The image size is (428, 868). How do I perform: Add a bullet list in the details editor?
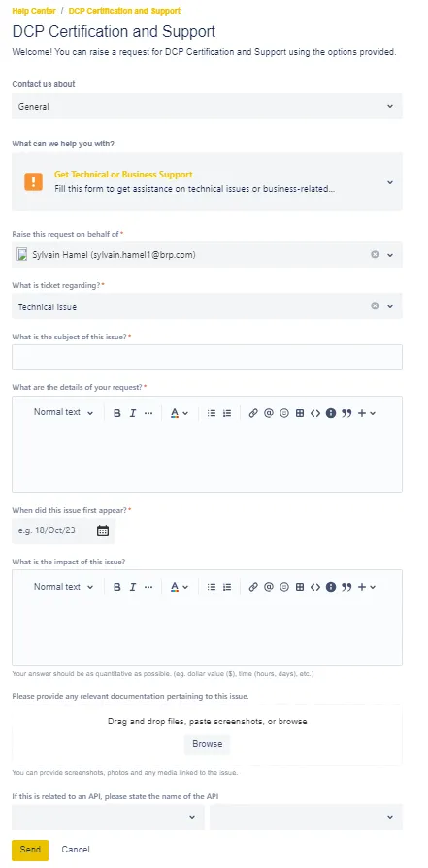coord(211,413)
